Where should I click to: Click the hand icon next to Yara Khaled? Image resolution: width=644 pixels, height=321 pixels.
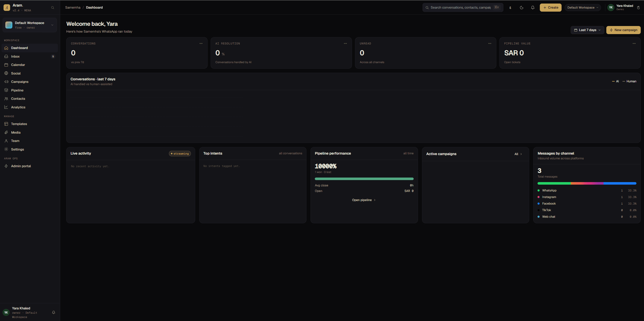coord(638,8)
